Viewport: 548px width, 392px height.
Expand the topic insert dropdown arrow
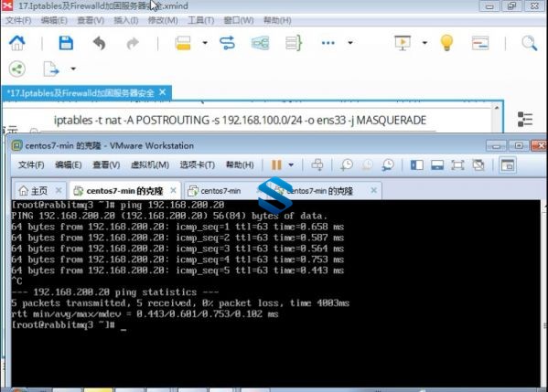[x=205, y=43]
